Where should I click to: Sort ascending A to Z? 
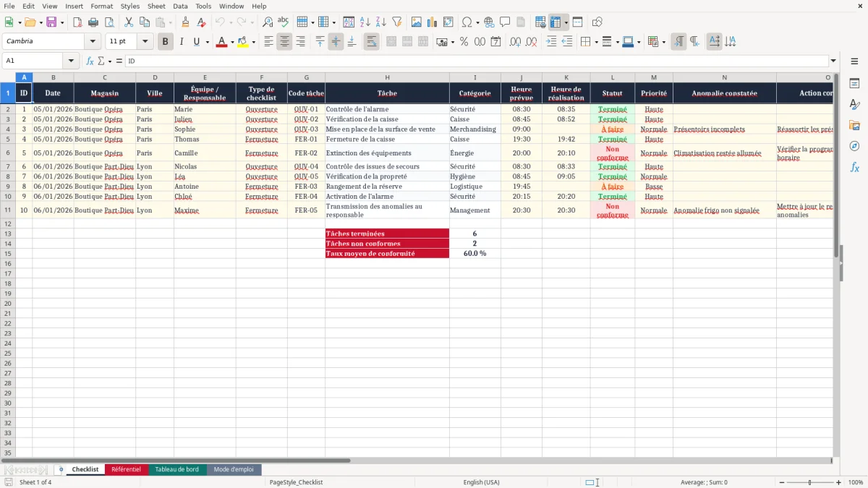tap(365, 22)
